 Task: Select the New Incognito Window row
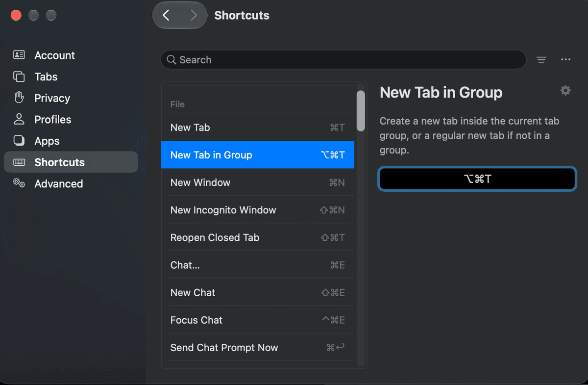pos(258,210)
